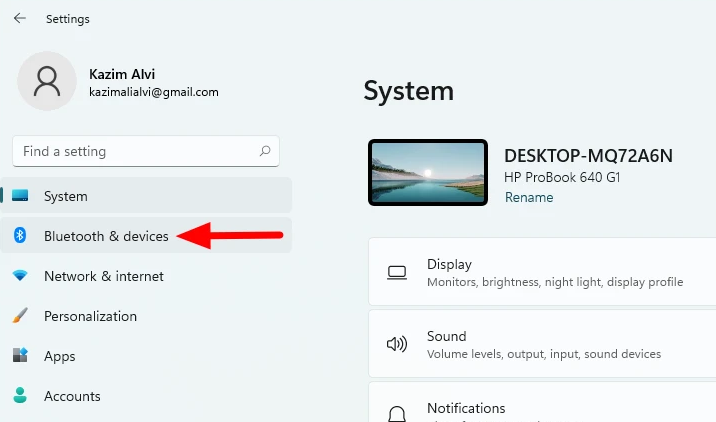Click the Kazim Alvi account name
Image resolution: width=716 pixels, height=422 pixels.
tap(122, 74)
